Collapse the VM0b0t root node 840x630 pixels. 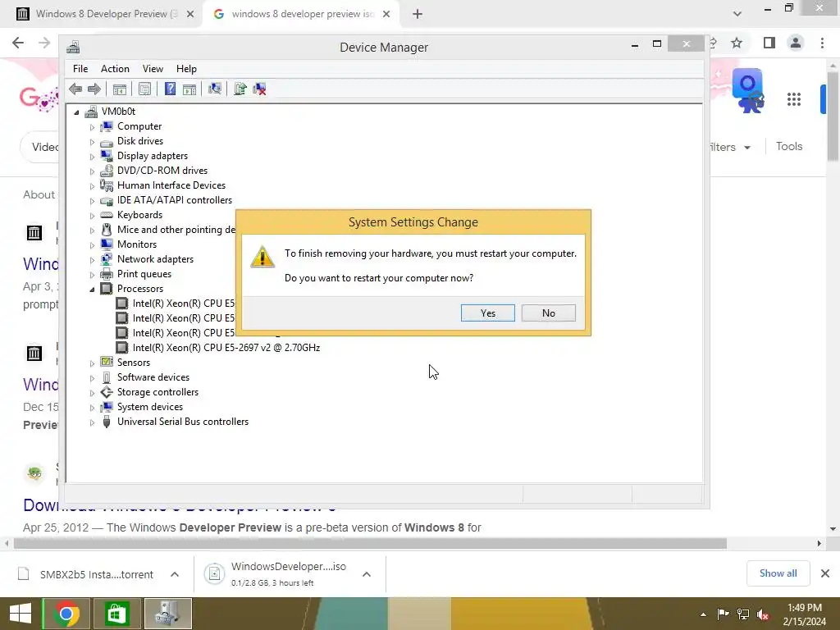coord(76,112)
